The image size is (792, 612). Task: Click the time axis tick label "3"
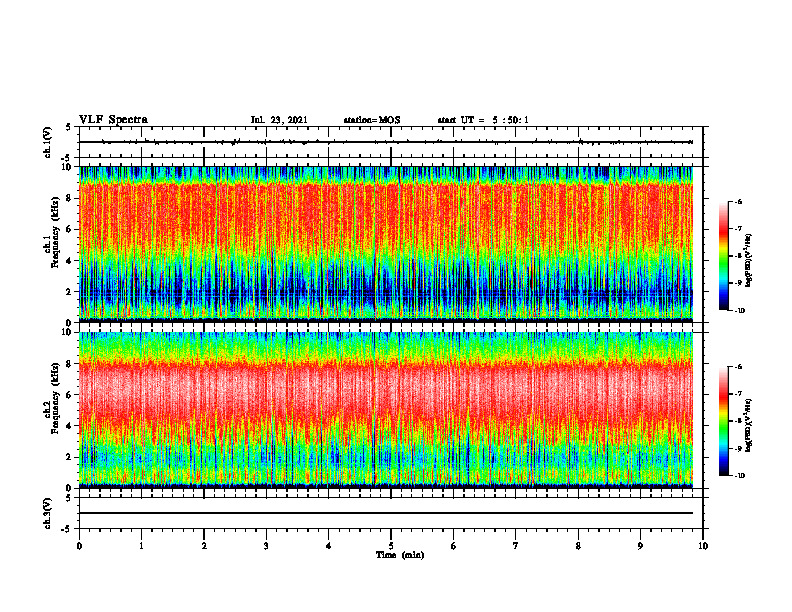[x=266, y=546]
